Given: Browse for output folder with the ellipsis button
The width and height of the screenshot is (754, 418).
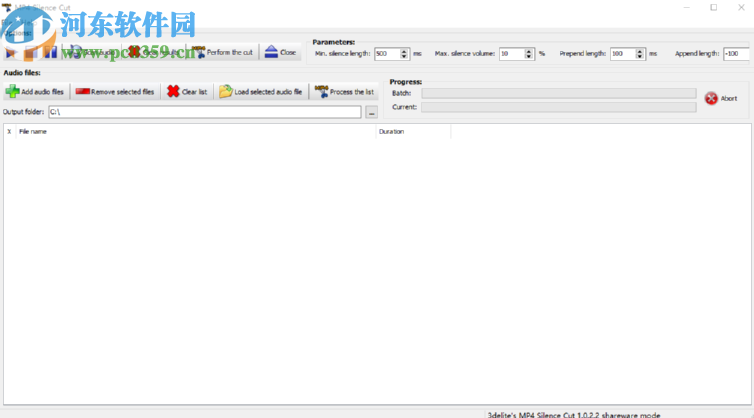Looking at the screenshot, I should (371, 112).
